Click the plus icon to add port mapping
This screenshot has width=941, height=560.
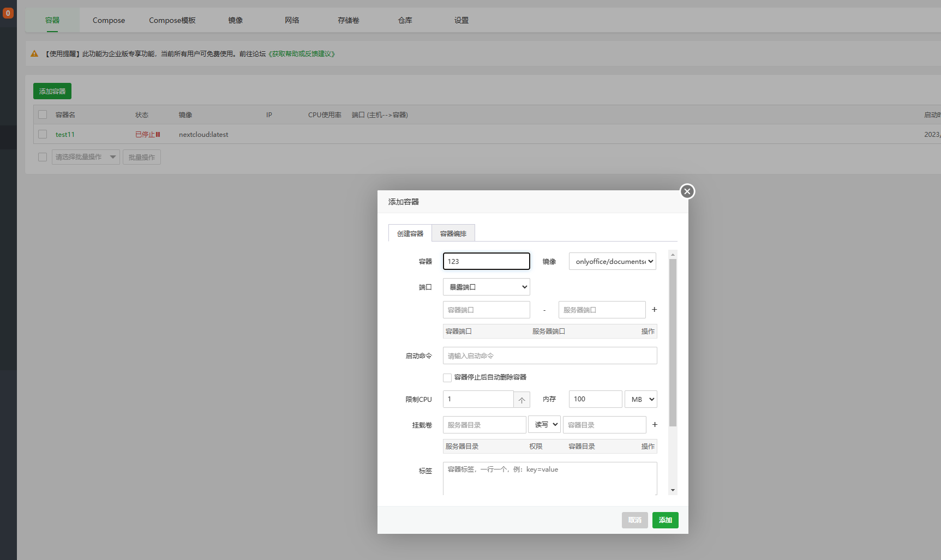click(x=655, y=310)
